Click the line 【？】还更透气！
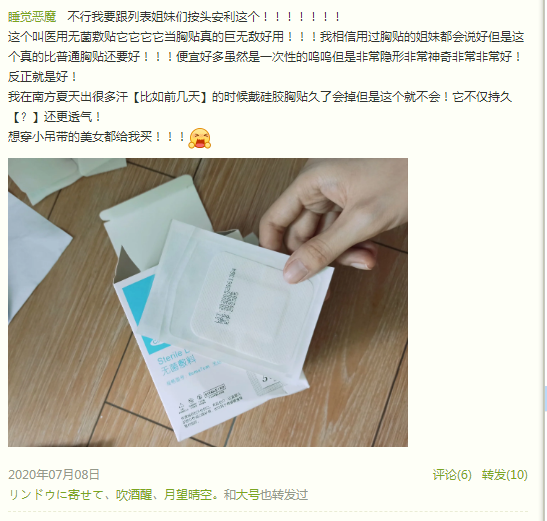 pyautogui.click(x=55, y=117)
